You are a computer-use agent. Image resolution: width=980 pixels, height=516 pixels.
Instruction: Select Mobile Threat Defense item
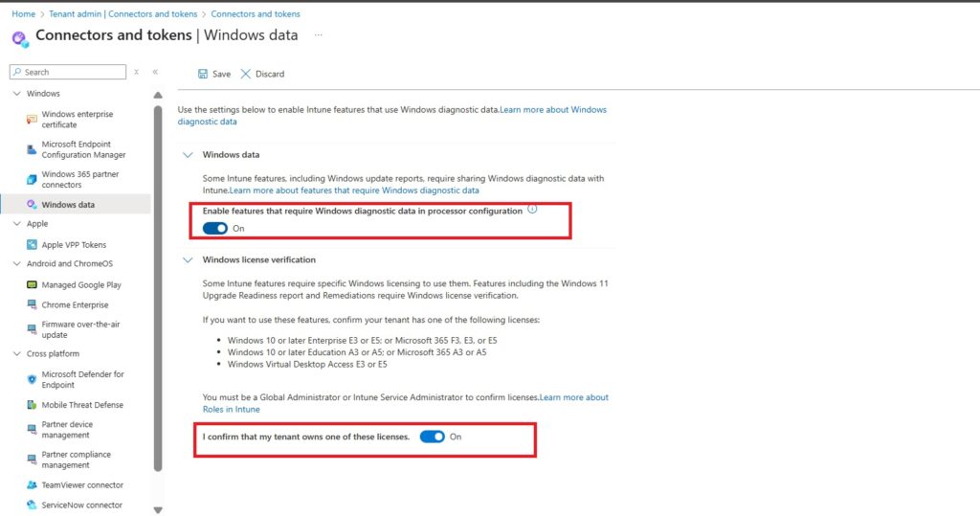[82, 405]
